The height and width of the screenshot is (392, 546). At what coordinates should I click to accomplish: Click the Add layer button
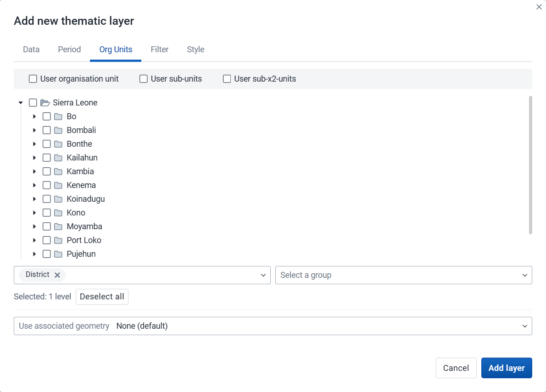[x=506, y=368]
